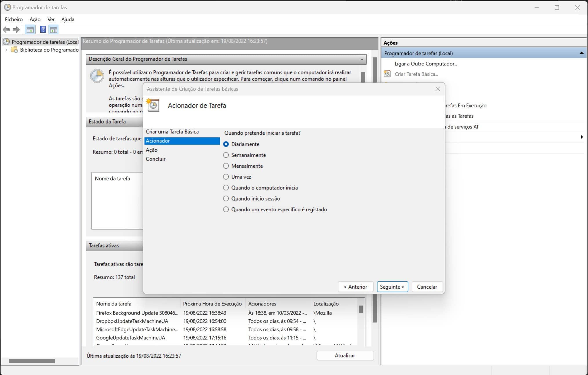
Task: Click the left pane horizontal scrollbar thumb
Action: click(32, 361)
